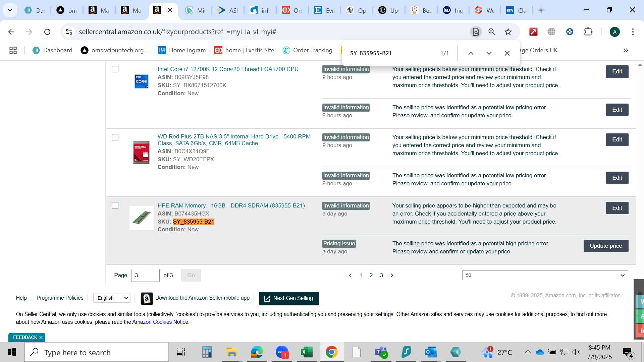The height and width of the screenshot is (362, 644).
Task: Open the Chrome profile avatar A
Action: pyautogui.click(x=614, y=32)
